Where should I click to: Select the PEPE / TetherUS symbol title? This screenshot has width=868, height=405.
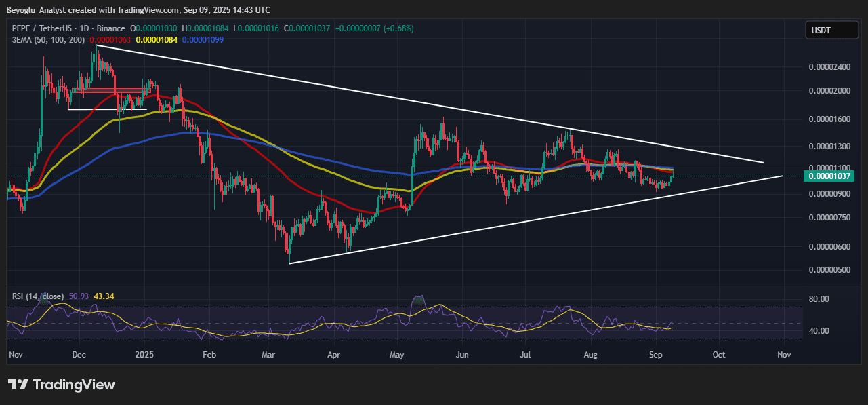45,28
